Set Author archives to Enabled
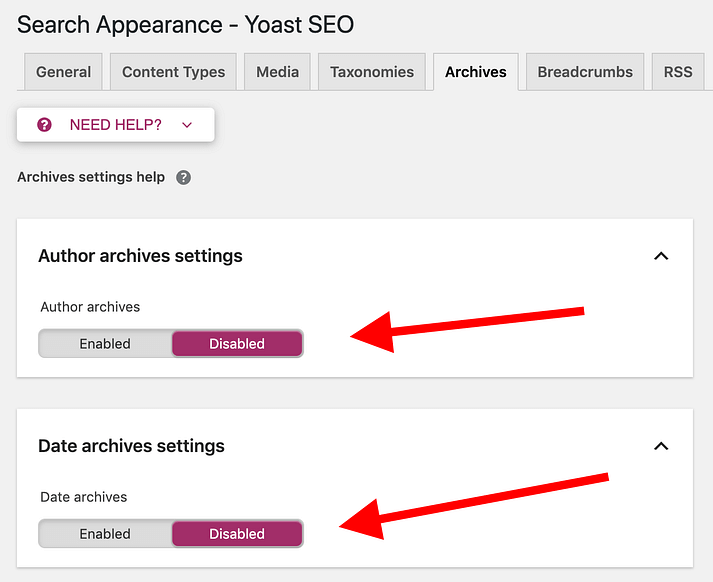Screen dimensions: 713x582 (x=105, y=344)
